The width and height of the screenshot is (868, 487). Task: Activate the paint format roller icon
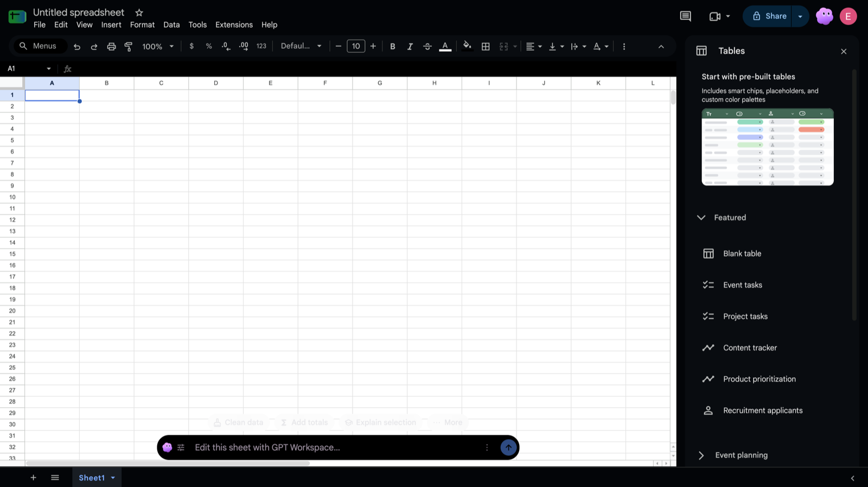pos(129,47)
